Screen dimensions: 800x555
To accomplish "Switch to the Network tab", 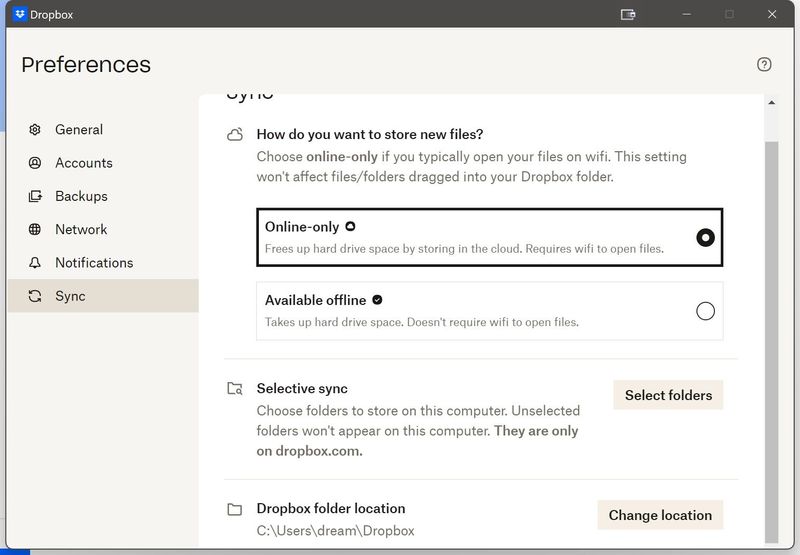I will (x=81, y=229).
